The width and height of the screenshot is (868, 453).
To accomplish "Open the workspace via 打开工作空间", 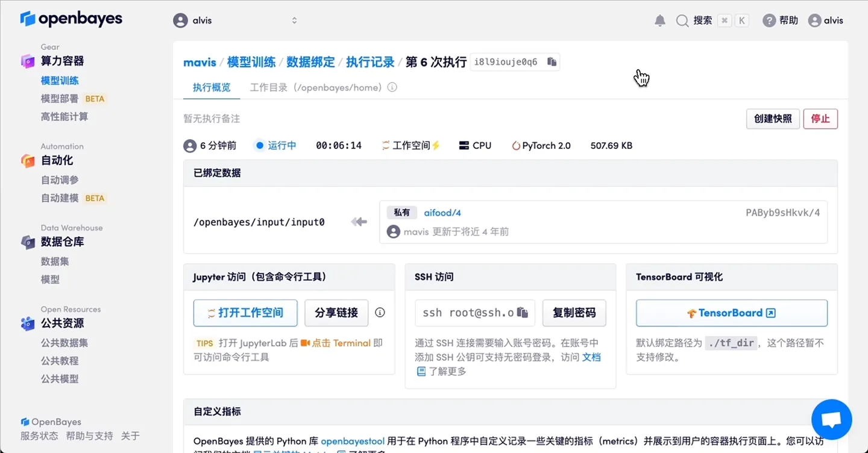I will [245, 313].
